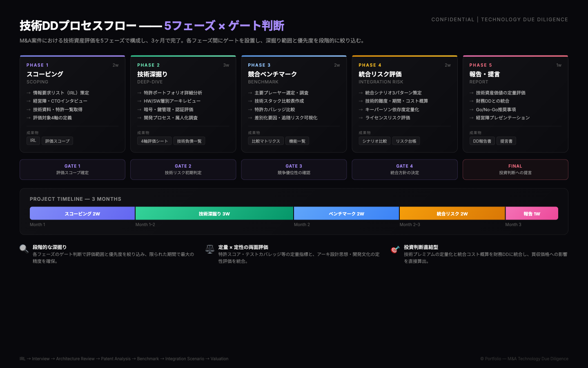Image resolution: width=588 pixels, height=368 pixels.
Task: Click the 報告 1W pink timeline segment
Action: pyautogui.click(x=532, y=213)
